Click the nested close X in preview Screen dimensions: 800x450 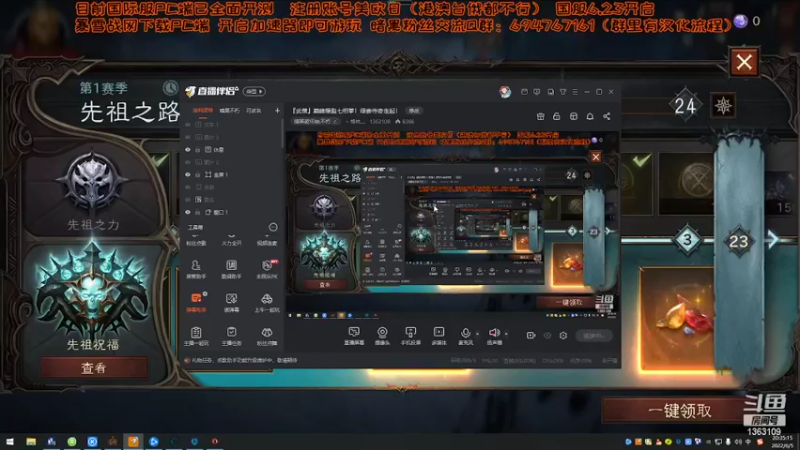595,157
